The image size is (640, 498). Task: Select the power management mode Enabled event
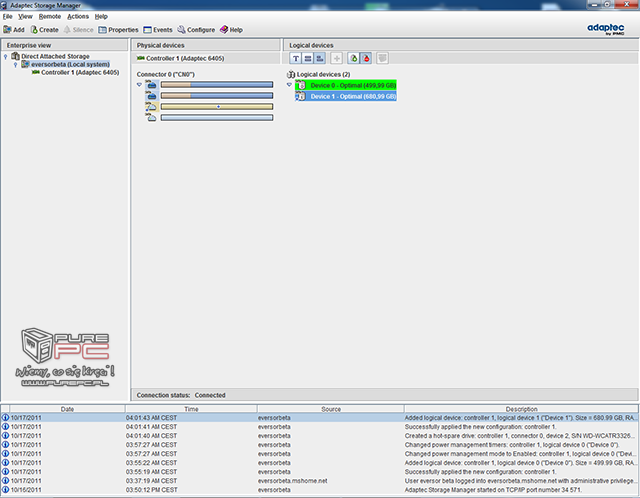click(320, 454)
